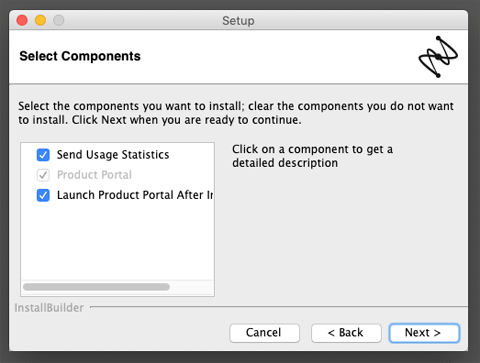
Task: Cancel the setup wizard
Action: (x=264, y=333)
